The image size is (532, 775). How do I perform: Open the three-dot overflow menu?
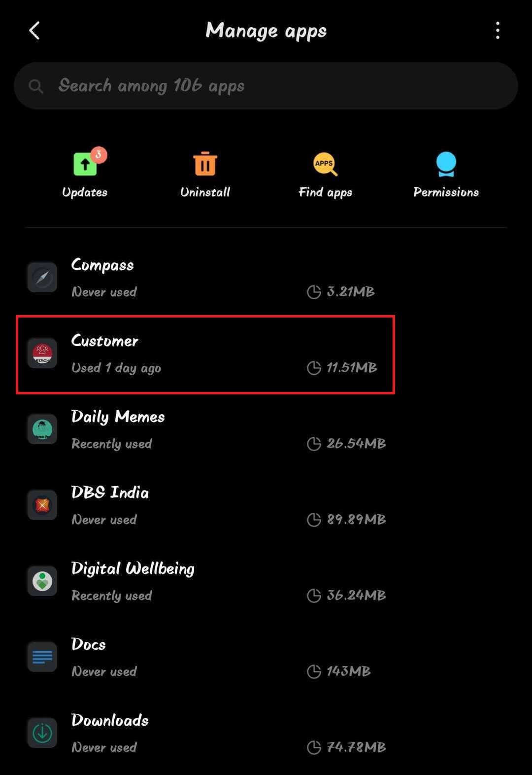(498, 31)
